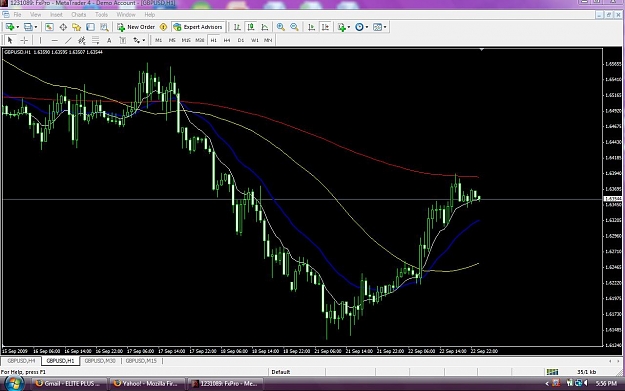Viewport: 625px width, 391px height.
Task: Open the Indicators list icon
Action: coord(342,27)
